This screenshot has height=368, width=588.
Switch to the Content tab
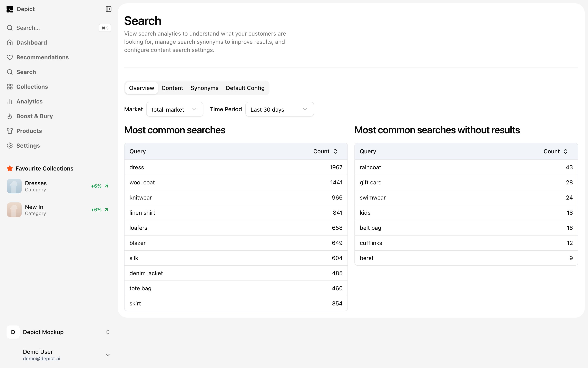click(x=172, y=88)
